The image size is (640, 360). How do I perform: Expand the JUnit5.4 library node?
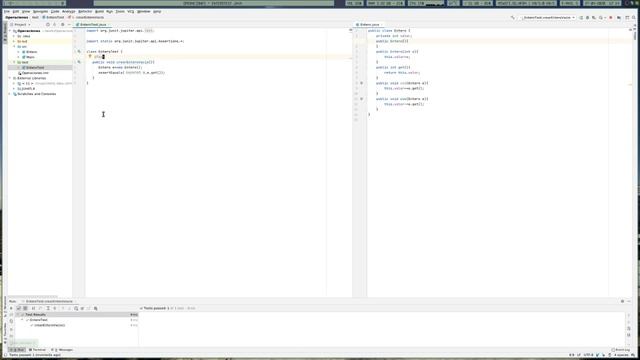point(14,89)
